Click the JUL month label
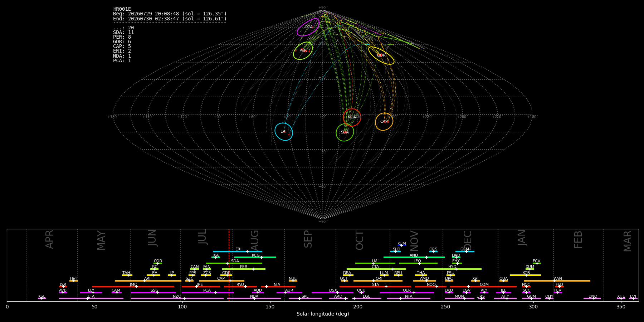Screen dimensions: 644x322 (203, 237)
